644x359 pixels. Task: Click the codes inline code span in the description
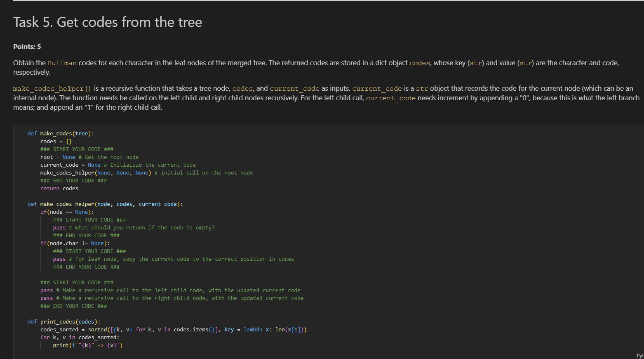420,63
